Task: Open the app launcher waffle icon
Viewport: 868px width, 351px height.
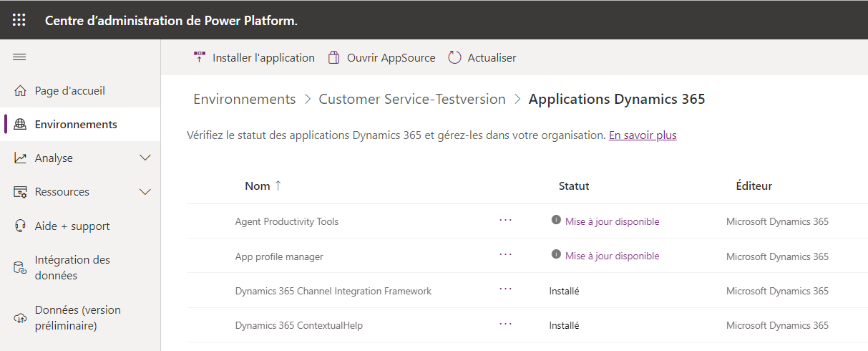Action: coord(19,20)
